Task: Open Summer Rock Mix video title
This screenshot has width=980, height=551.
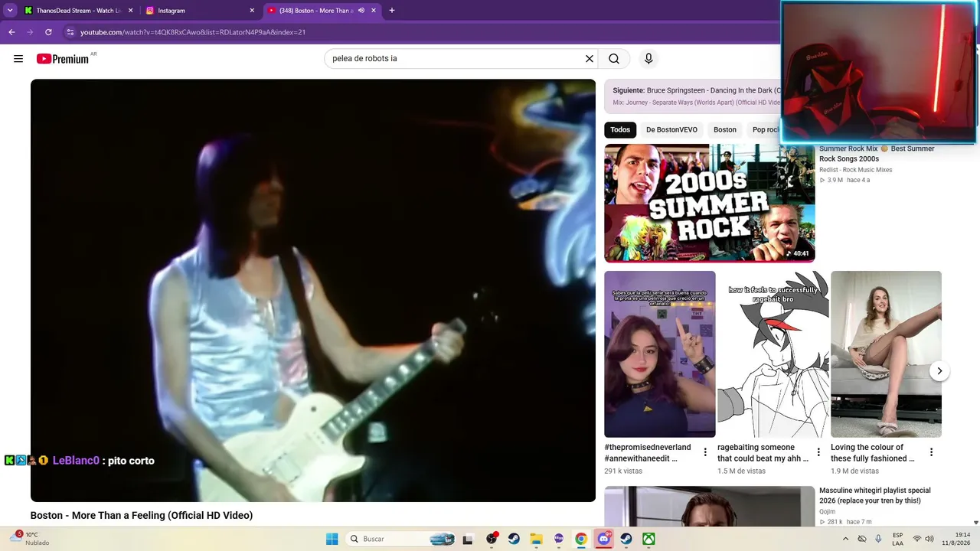Action: pos(877,154)
